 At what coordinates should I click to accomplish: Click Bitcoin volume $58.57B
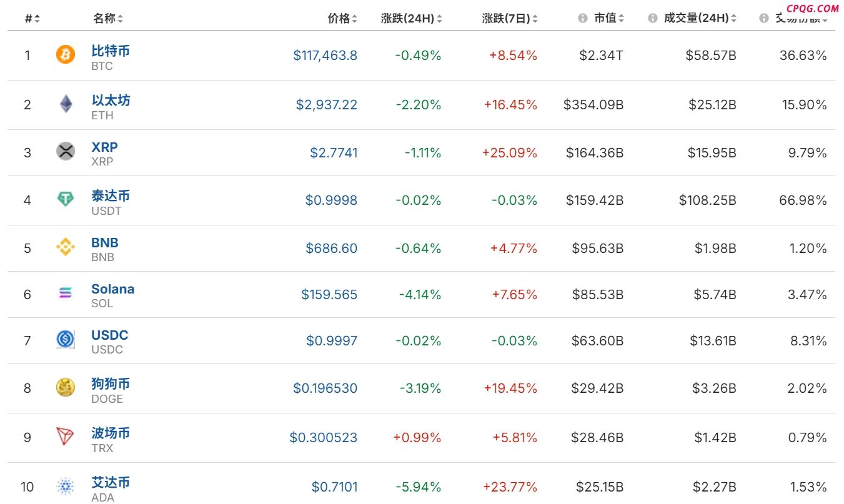click(x=711, y=55)
